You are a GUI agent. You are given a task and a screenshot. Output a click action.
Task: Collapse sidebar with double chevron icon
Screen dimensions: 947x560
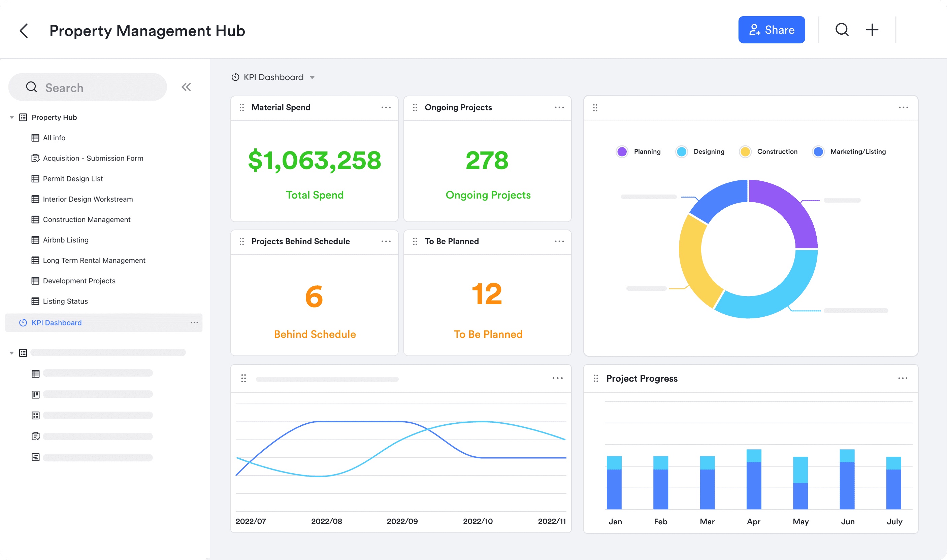[186, 87]
